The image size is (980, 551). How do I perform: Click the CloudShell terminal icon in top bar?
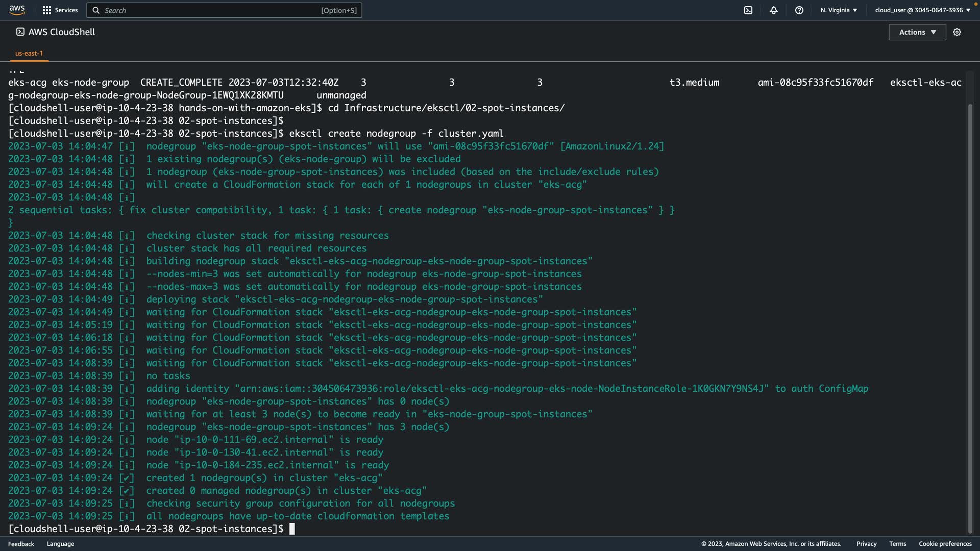pos(748,10)
